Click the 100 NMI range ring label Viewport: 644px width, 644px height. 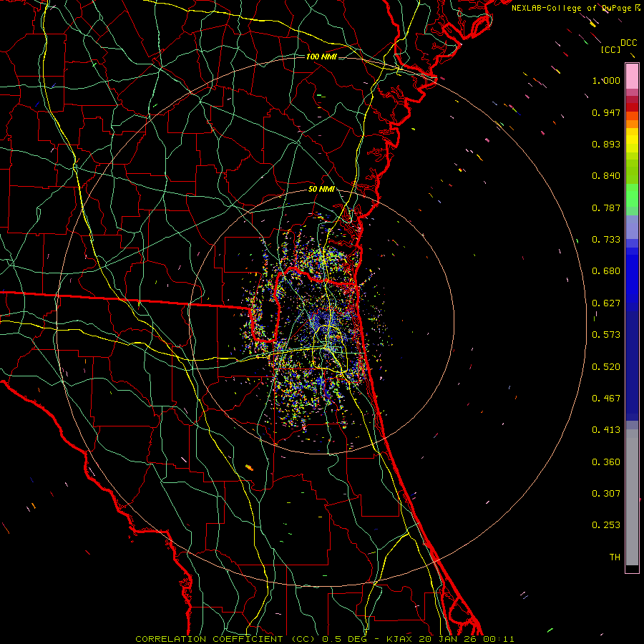tap(321, 57)
